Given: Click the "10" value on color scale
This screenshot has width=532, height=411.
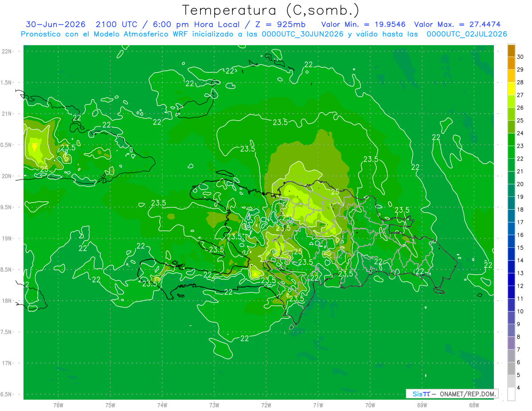Looking at the screenshot, I should (520, 311).
